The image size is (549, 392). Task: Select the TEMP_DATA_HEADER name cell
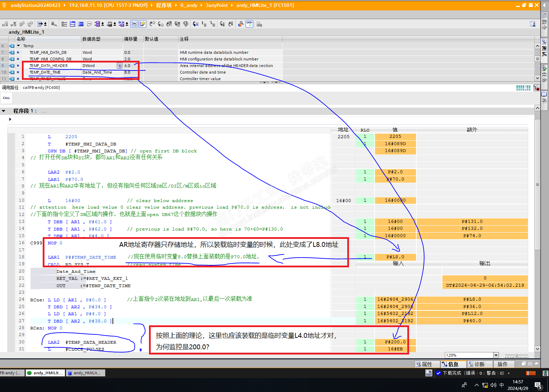[x=49, y=66]
